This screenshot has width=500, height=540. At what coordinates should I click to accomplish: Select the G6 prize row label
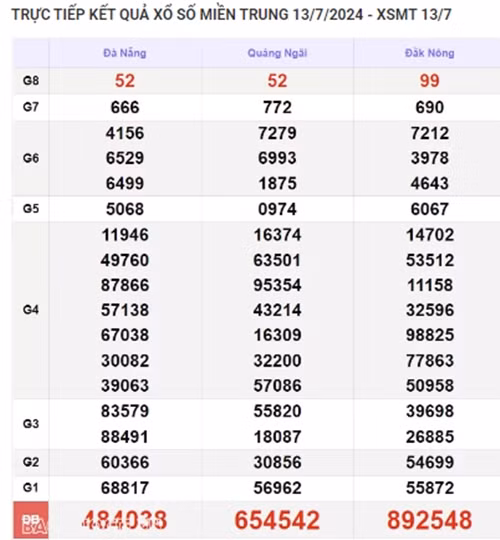[x=31, y=158]
